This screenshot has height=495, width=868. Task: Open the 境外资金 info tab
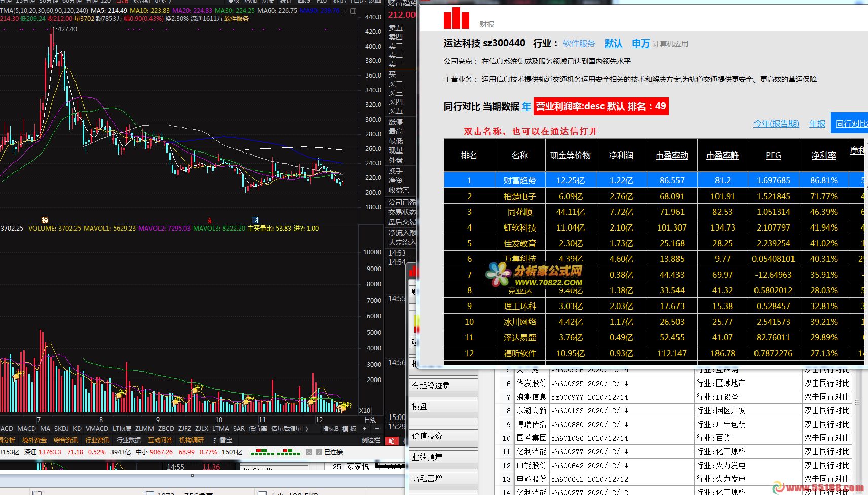point(34,440)
